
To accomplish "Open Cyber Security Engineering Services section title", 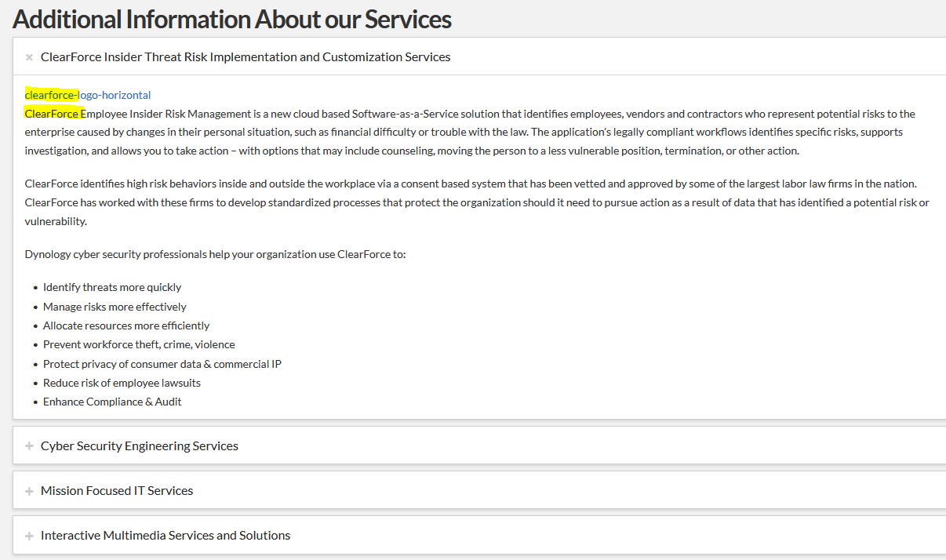I will [140, 445].
